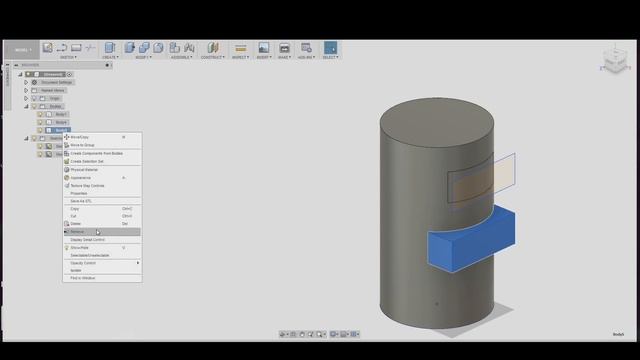The image size is (640, 360).
Task: Select the sketch trim/line tool icon
Action: click(90, 48)
